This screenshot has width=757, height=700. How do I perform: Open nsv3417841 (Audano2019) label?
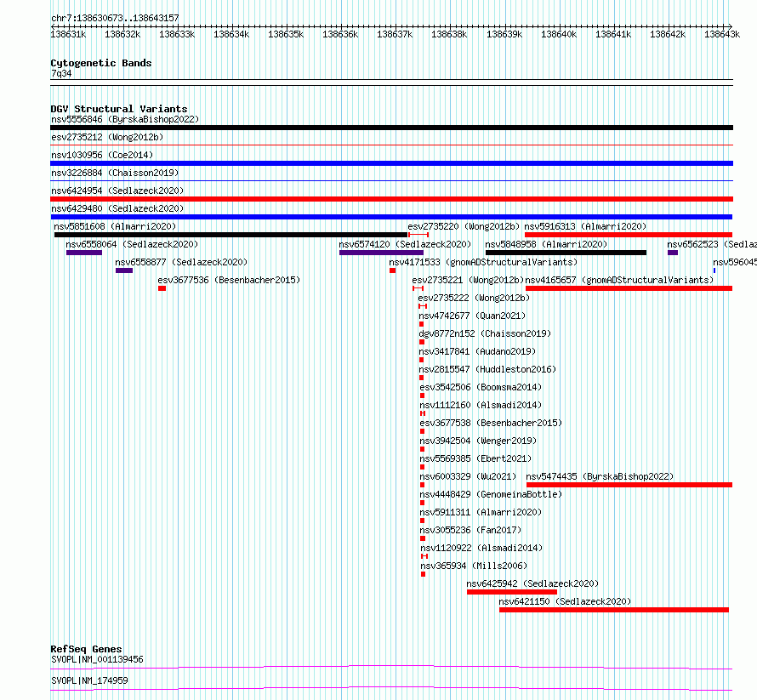click(477, 351)
